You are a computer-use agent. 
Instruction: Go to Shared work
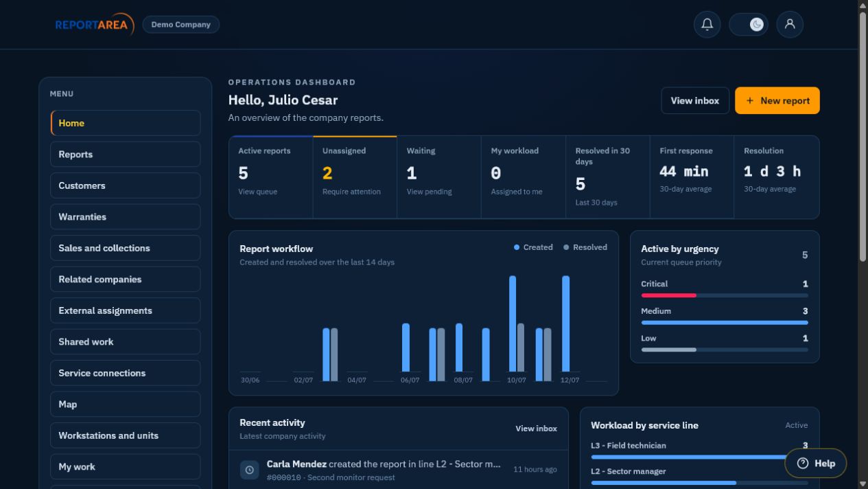pyautogui.click(x=126, y=342)
